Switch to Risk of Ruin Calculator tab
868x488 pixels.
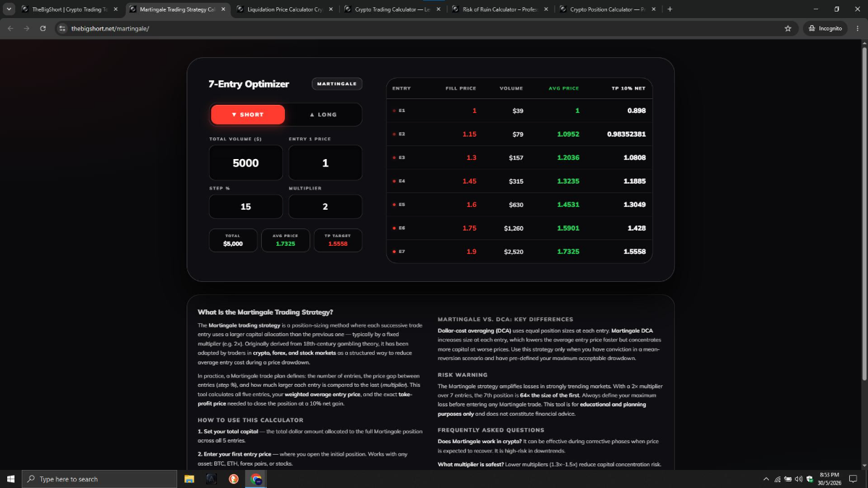pos(499,9)
